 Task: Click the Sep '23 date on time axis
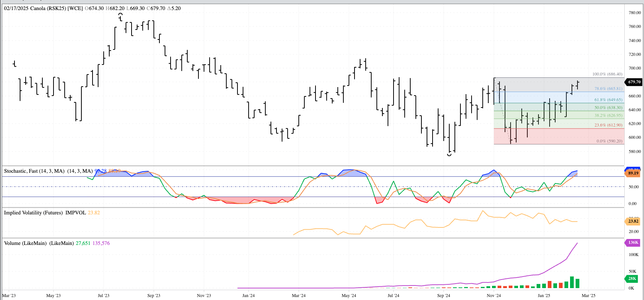coord(153,296)
